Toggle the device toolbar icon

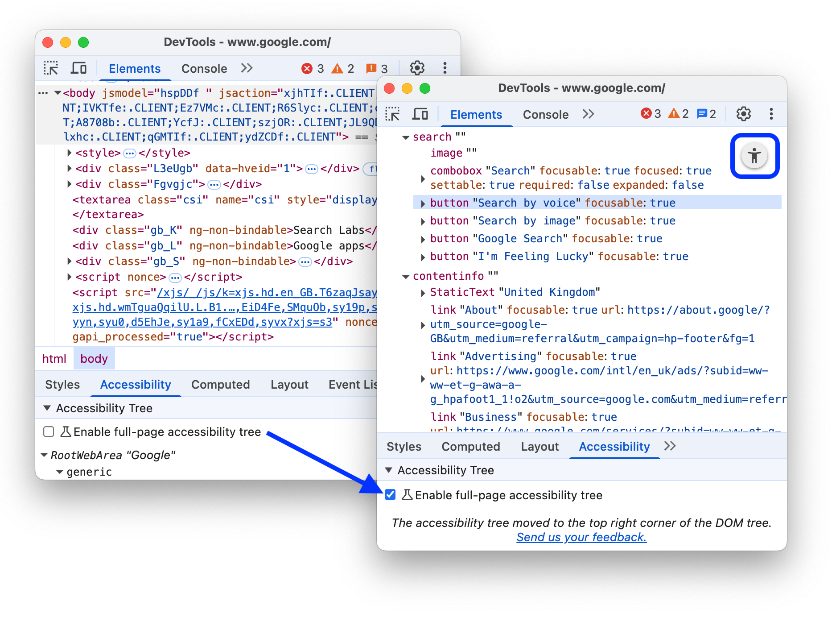click(420, 114)
